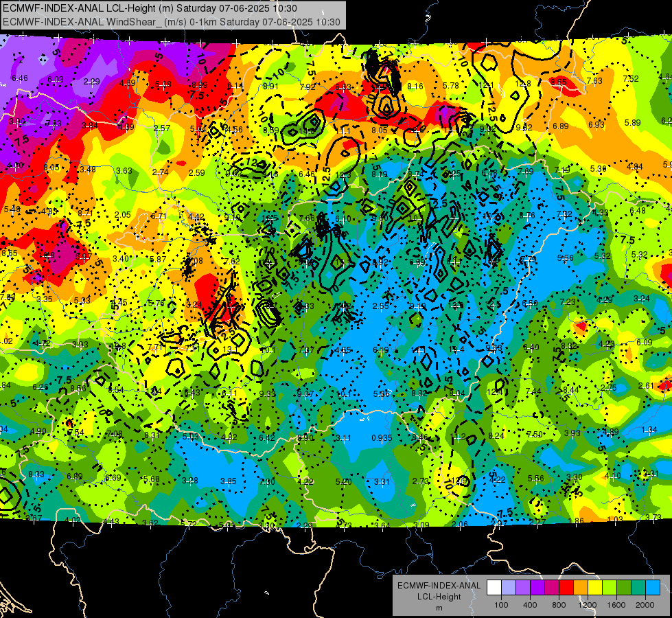Click the sky blue legend swatch
The image size is (672, 618).
[x=653, y=587]
